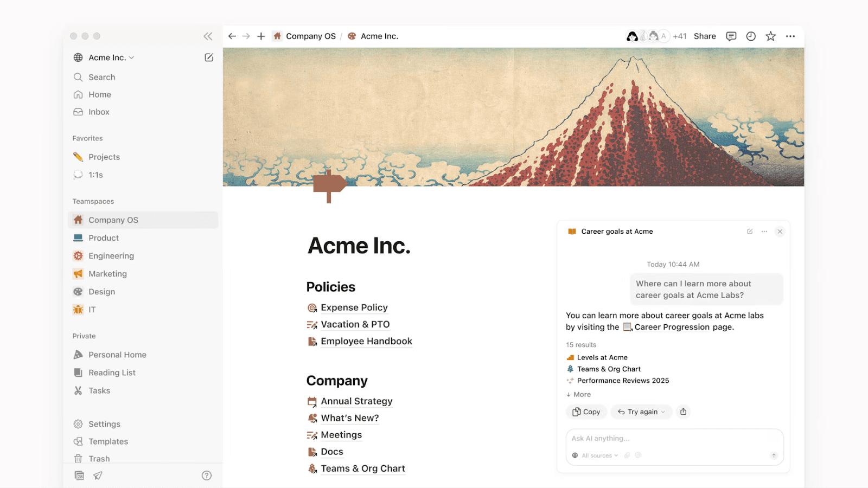Open the Annual Strategy page
Screen dimensions: 868x488
[x=350, y=401]
